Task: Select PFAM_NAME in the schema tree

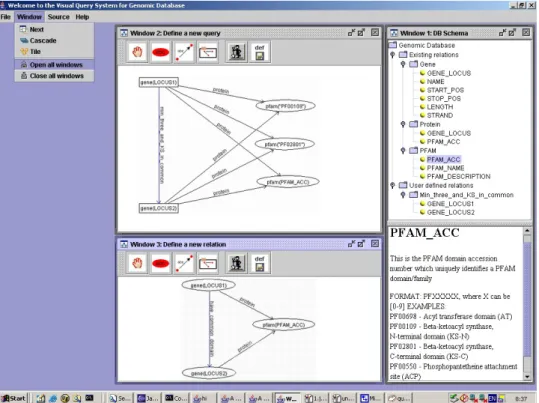Action: pos(445,168)
